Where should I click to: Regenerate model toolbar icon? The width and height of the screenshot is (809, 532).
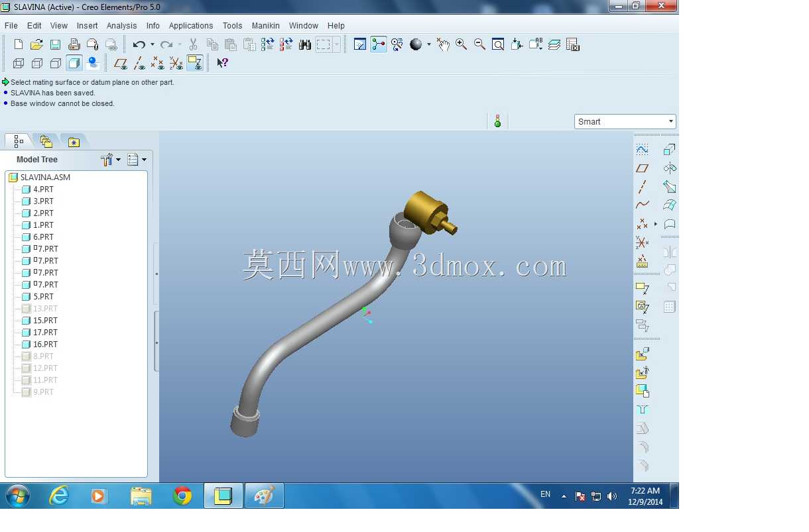[268, 44]
